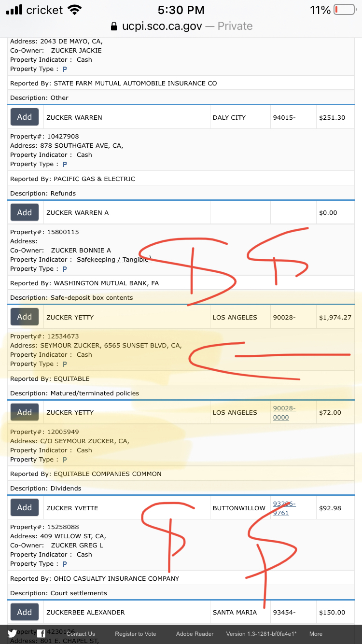
Task: Open Adobe Reader footer link
Action: coord(195,634)
